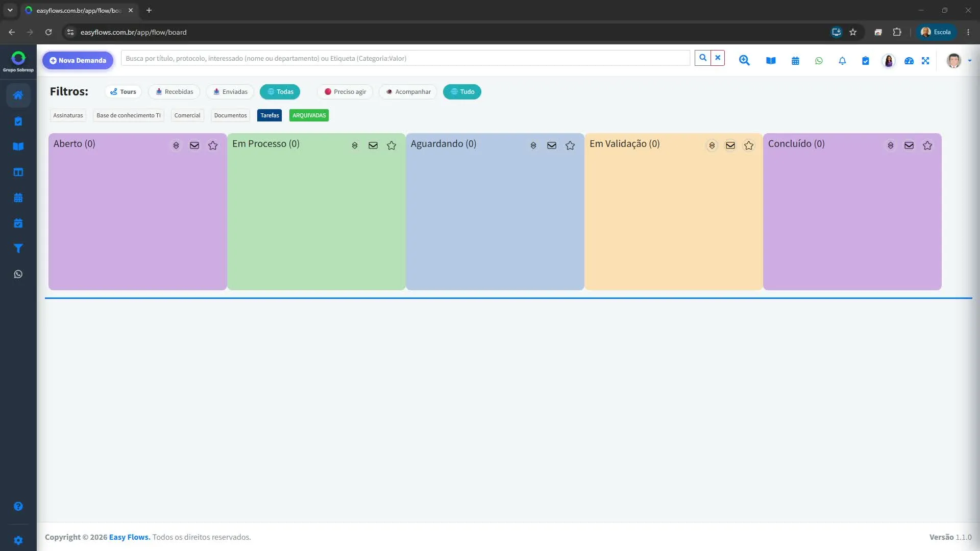Open the home icon in sidebar
This screenshot has height=551, width=980.
click(x=18, y=95)
